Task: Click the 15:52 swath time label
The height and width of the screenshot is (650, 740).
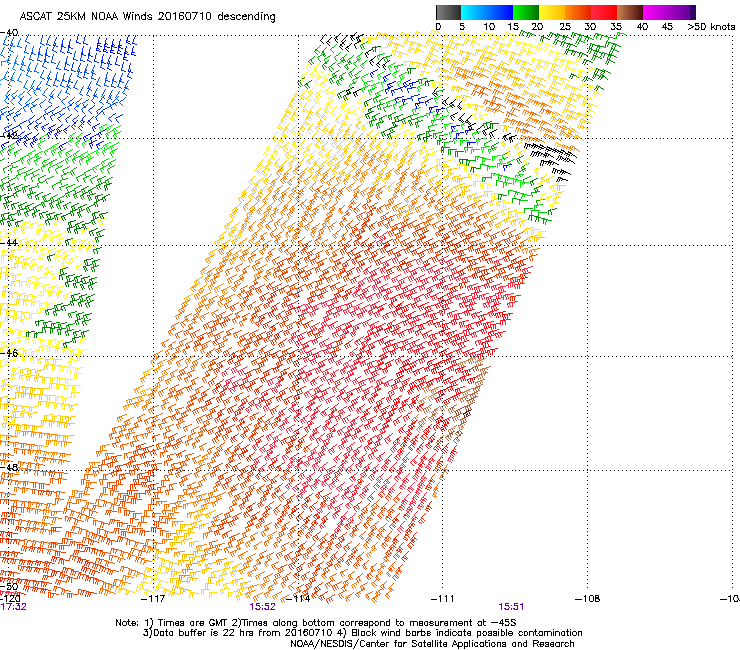Action: point(262,607)
